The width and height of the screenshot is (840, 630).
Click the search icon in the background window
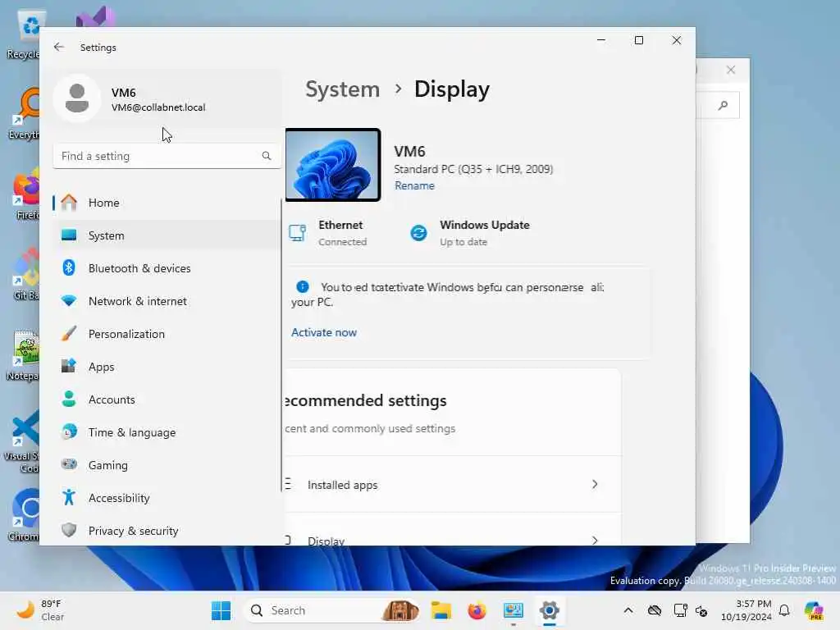click(x=724, y=106)
